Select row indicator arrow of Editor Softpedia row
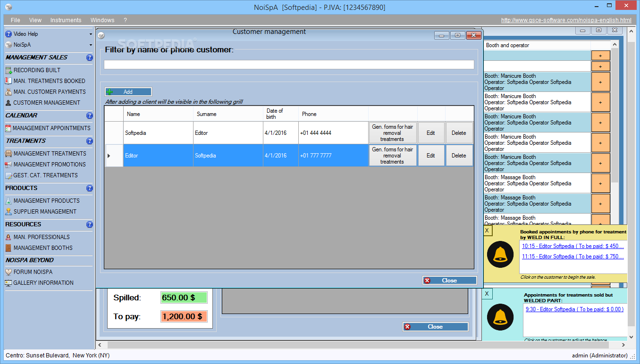 pyautogui.click(x=109, y=156)
